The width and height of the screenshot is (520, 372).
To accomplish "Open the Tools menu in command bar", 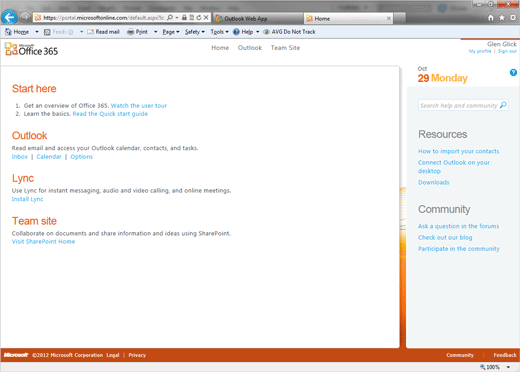I will tap(219, 32).
